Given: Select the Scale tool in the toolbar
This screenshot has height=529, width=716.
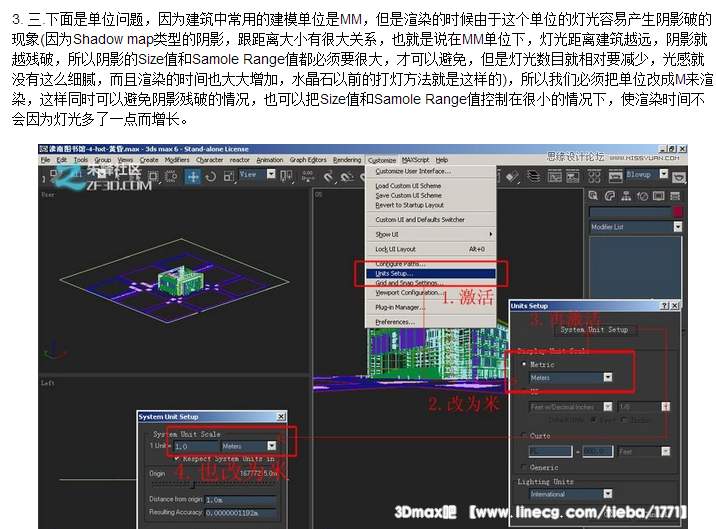Looking at the screenshot, I should pos(228,177).
